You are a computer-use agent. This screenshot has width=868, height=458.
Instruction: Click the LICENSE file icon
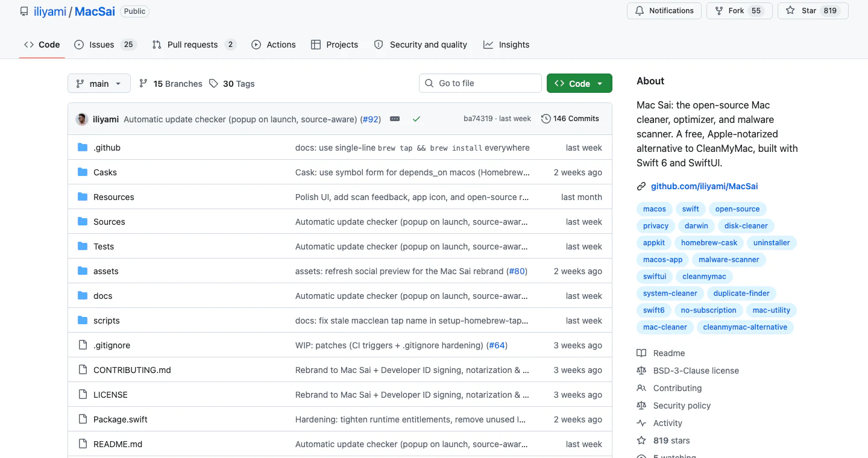[x=83, y=395]
